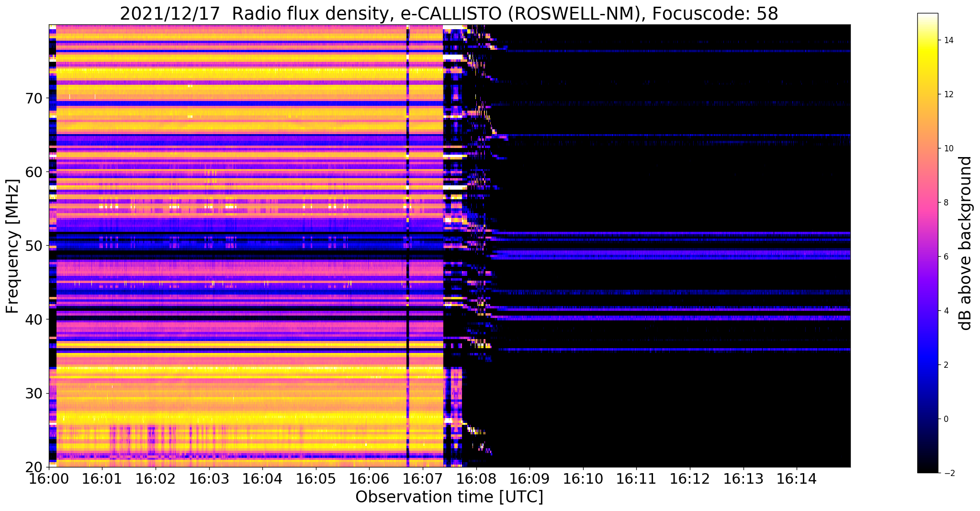The height and width of the screenshot is (511, 980).
Task: Select the 16:07 time tick label
Action: point(423,479)
